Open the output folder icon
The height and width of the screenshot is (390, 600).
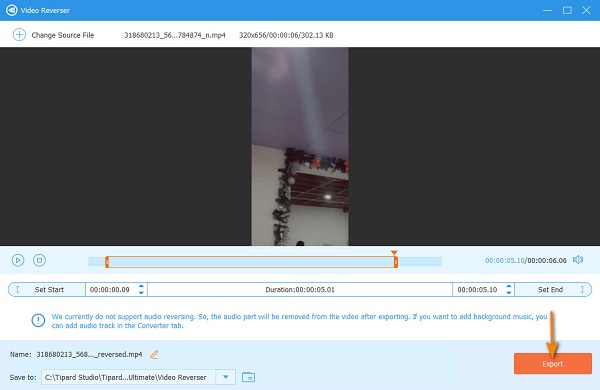[x=248, y=377]
